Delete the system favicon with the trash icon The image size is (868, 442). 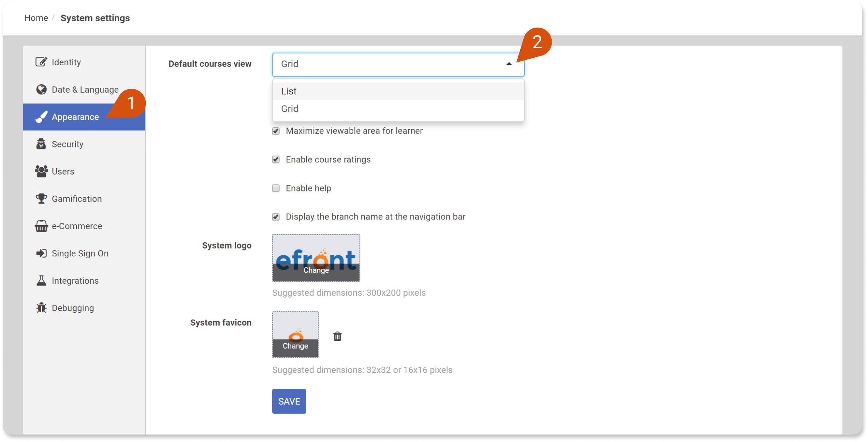[337, 336]
